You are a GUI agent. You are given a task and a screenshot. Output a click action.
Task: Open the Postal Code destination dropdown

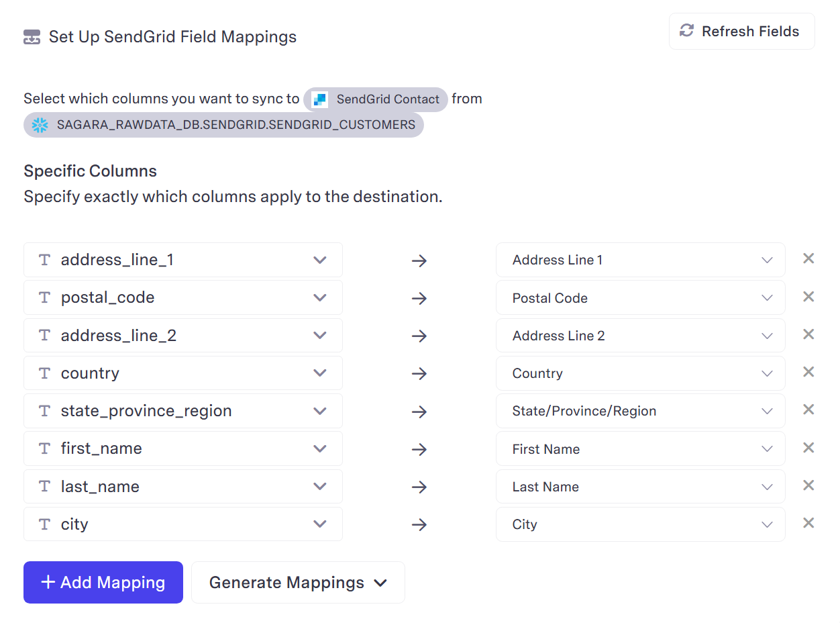[641, 297]
